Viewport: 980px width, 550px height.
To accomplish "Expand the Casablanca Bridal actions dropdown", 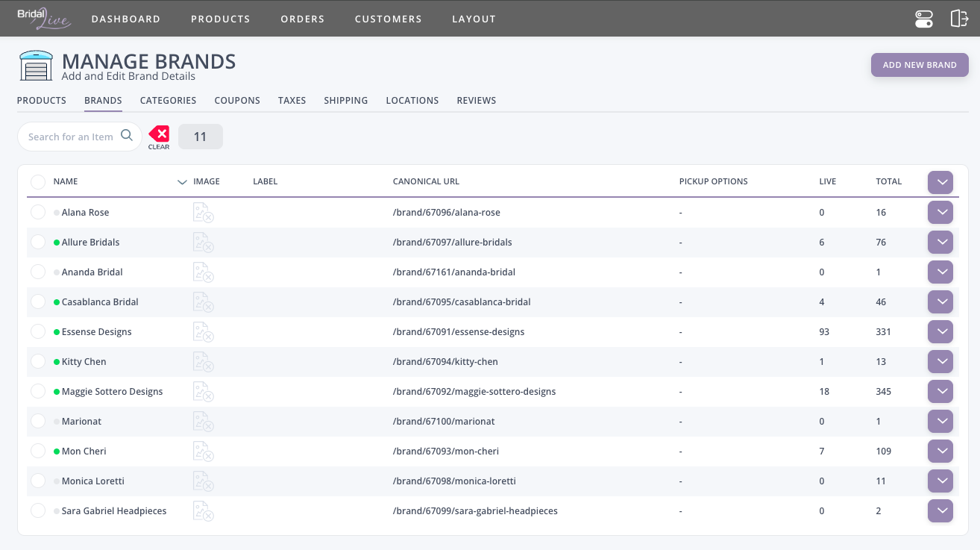I will (x=940, y=302).
